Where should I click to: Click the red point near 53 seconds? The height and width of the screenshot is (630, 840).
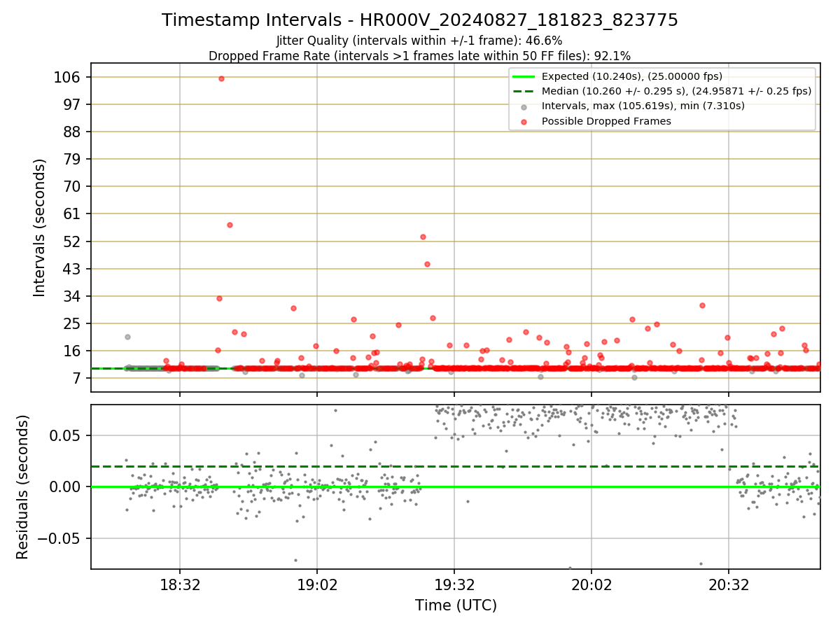pos(423,237)
